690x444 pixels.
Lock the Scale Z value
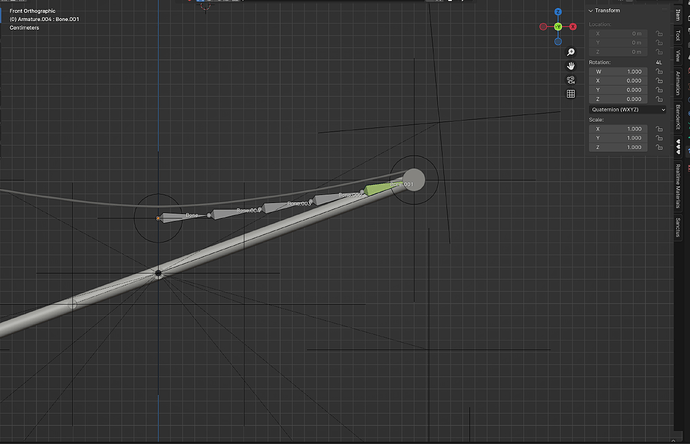pos(659,147)
